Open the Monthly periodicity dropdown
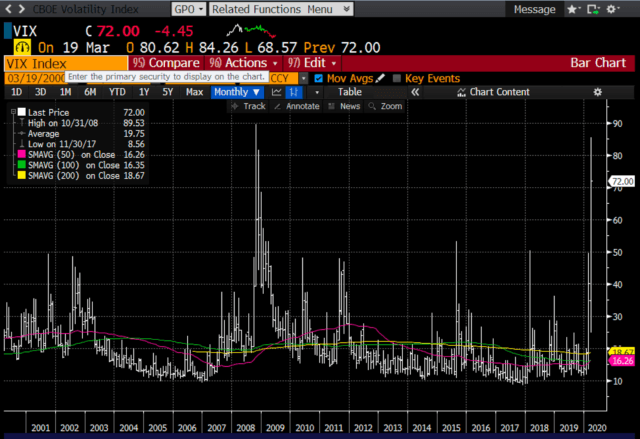640x439 pixels. coord(237,92)
